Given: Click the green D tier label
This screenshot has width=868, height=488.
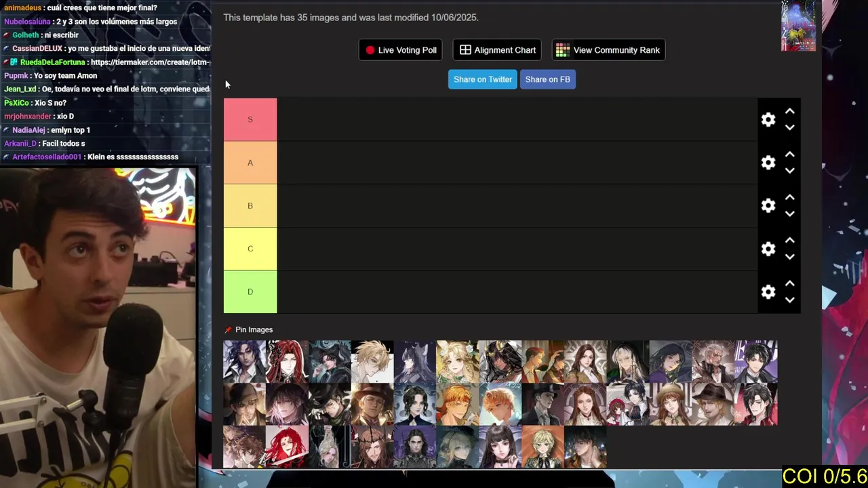Looking at the screenshot, I should click(x=250, y=291).
